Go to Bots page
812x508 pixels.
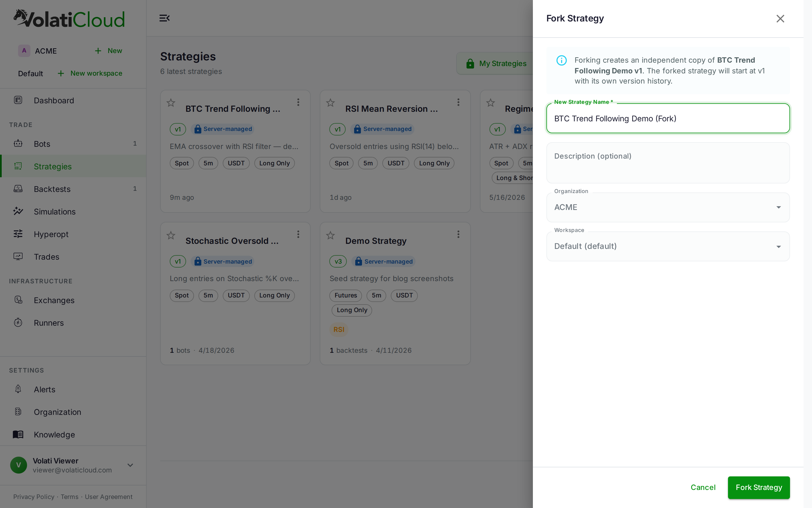[73, 143]
